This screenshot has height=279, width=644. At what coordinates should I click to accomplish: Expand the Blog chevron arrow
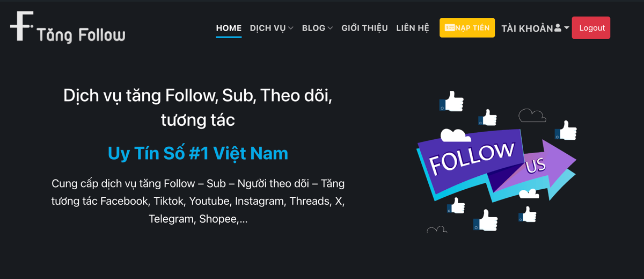(330, 28)
